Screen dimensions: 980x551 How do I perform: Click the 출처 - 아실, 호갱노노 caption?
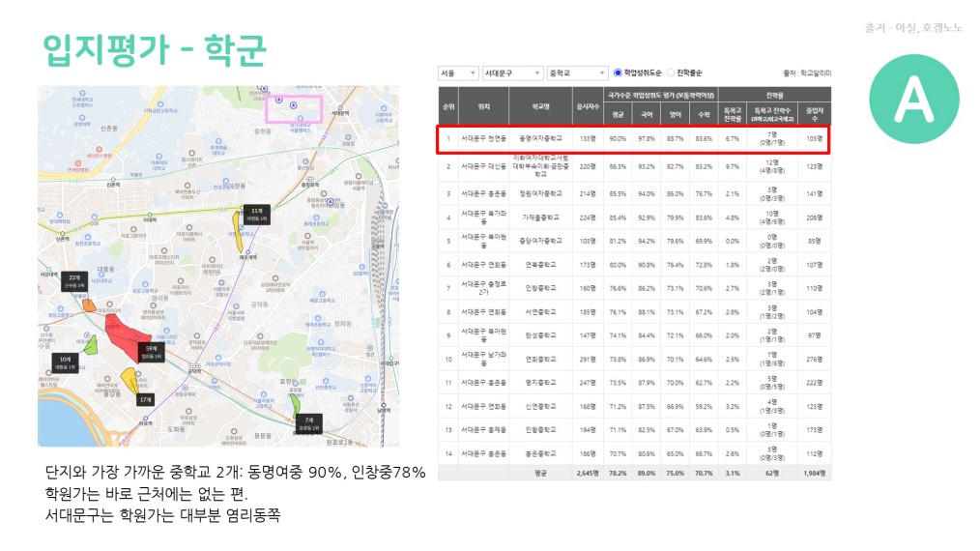913,27
